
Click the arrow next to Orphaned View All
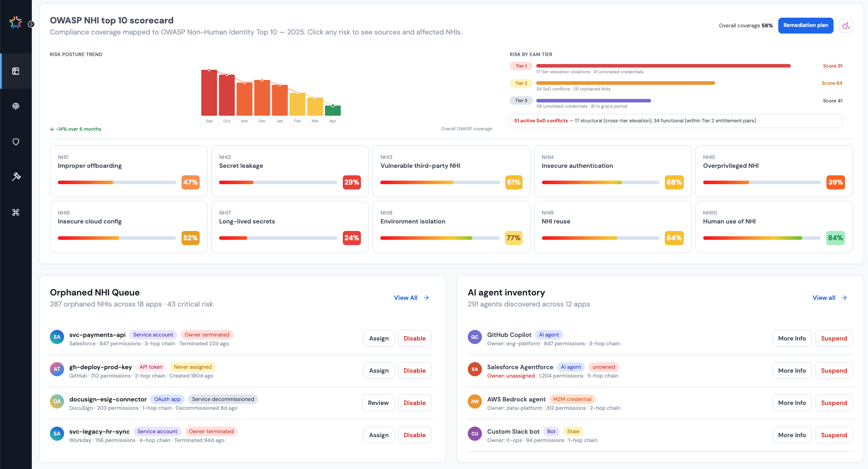click(x=426, y=298)
